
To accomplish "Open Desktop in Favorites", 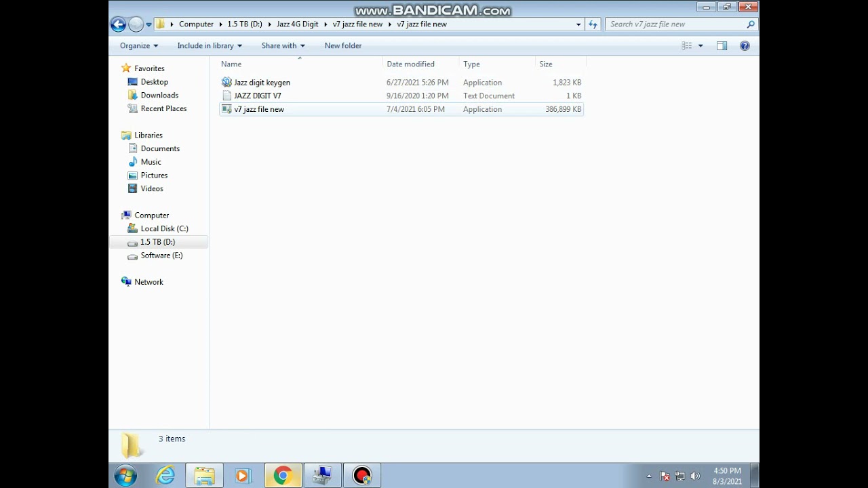I will tap(154, 82).
